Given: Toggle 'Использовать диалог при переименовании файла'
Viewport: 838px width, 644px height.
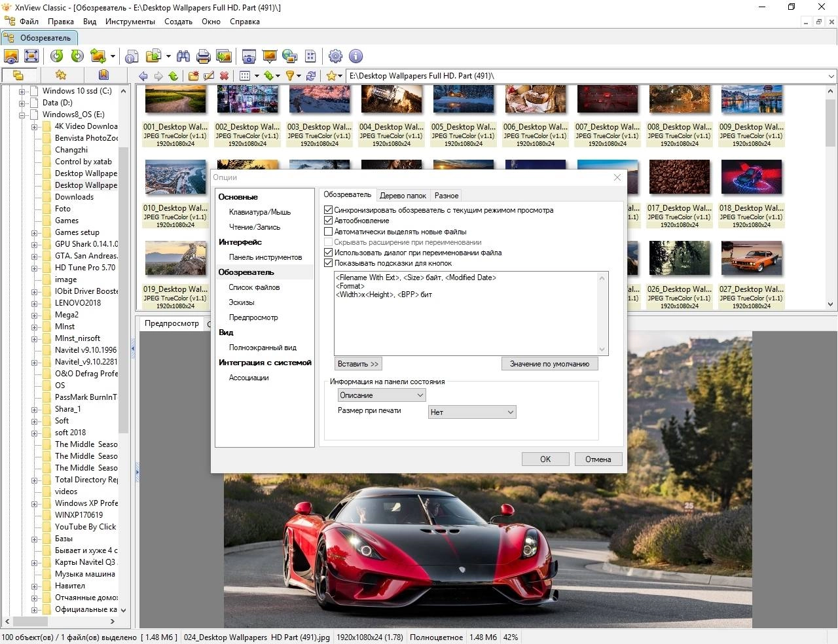Looking at the screenshot, I should tap(329, 252).
